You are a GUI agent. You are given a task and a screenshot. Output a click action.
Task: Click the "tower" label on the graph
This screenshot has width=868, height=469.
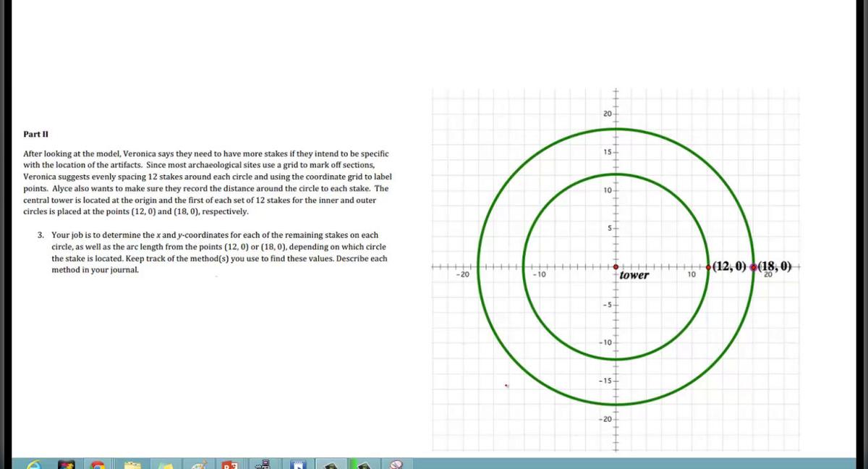(634, 275)
